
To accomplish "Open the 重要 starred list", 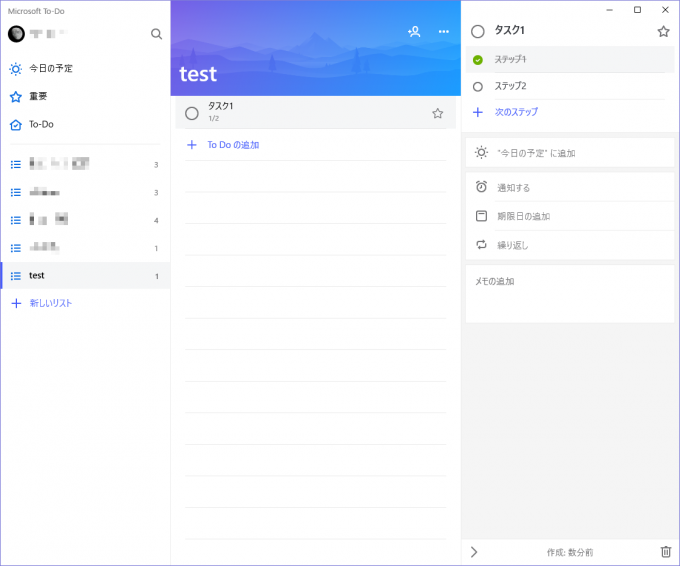I will point(85,96).
